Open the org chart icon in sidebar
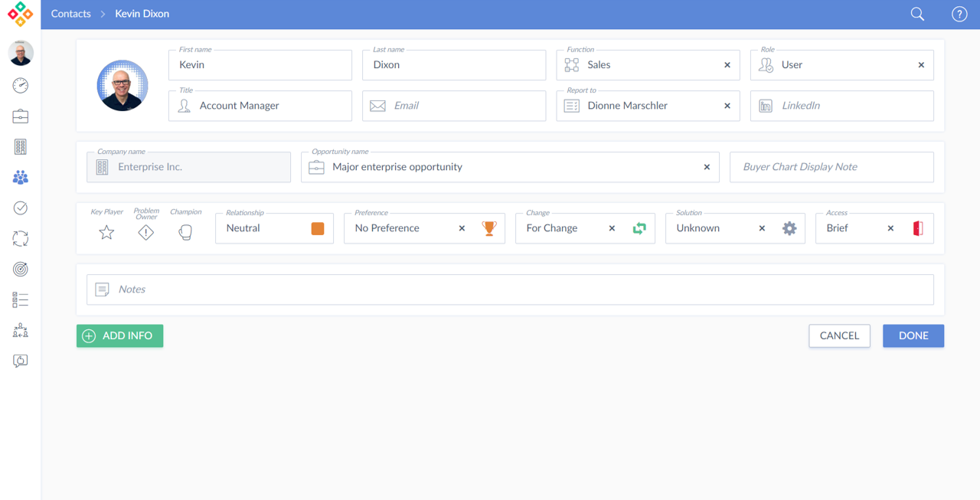The width and height of the screenshot is (980, 500). point(21,330)
